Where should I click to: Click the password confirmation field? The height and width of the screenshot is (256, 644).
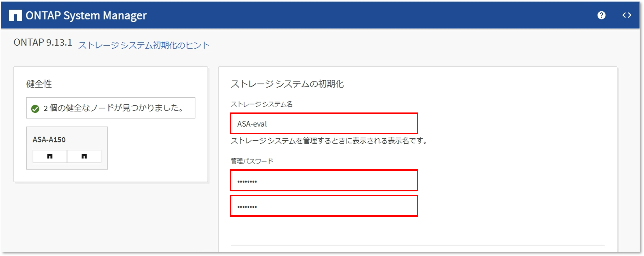324,206
